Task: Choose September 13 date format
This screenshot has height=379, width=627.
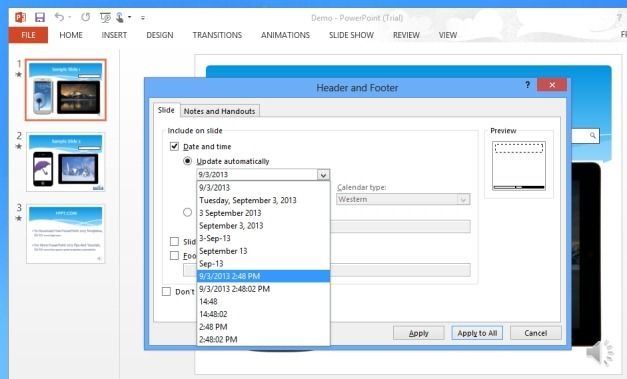Action: 263,251
